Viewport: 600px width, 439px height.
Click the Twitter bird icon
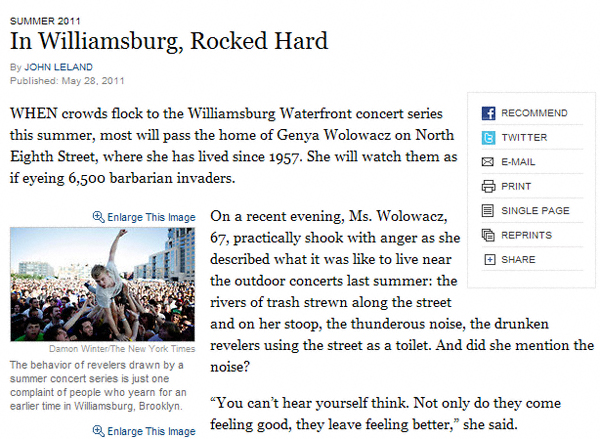489,138
